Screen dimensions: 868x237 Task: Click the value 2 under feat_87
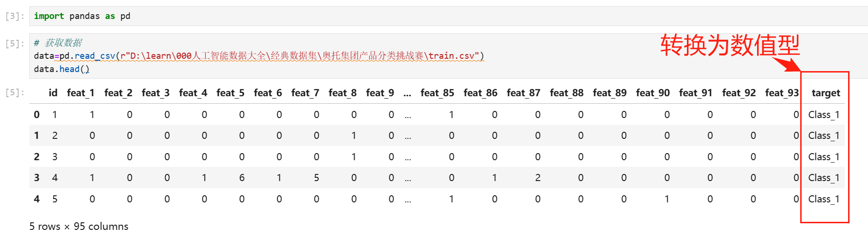pyautogui.click(x=538, y=178)
